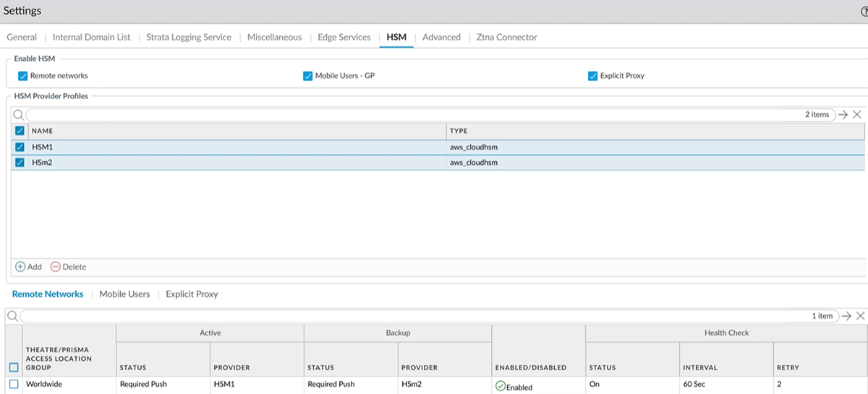Image resolution: width=868 pixels, height=394 pixels.
Task: Deselect the HSM1 profile row checkbox
Action: click(20, 147)
